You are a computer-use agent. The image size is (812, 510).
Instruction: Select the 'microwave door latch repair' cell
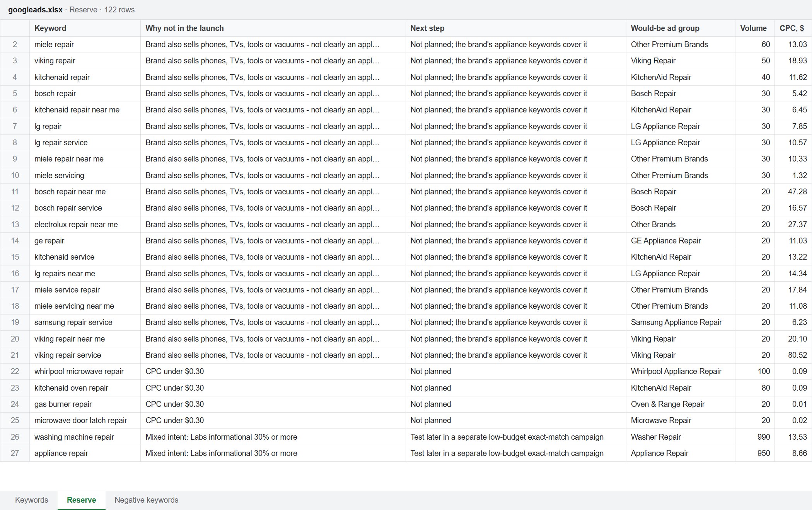tap(85, 420)
